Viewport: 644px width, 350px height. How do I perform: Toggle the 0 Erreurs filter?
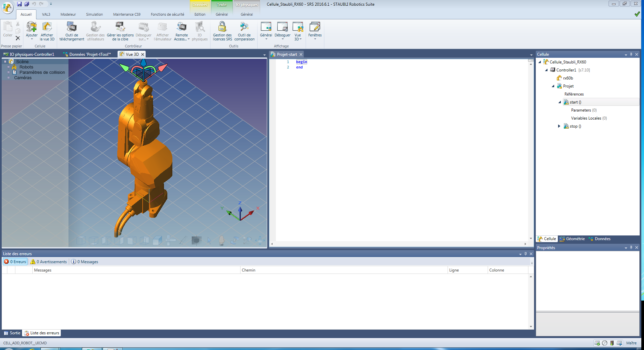click(x=15, y=262)
